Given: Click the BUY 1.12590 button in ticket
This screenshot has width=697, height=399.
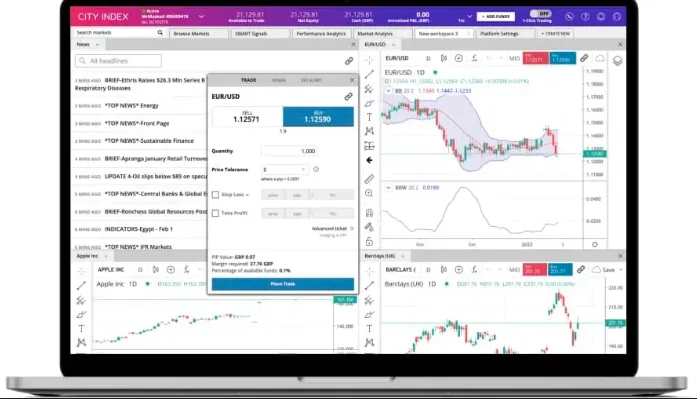Looking at the screenshot, I should click(x=318, y=117).
